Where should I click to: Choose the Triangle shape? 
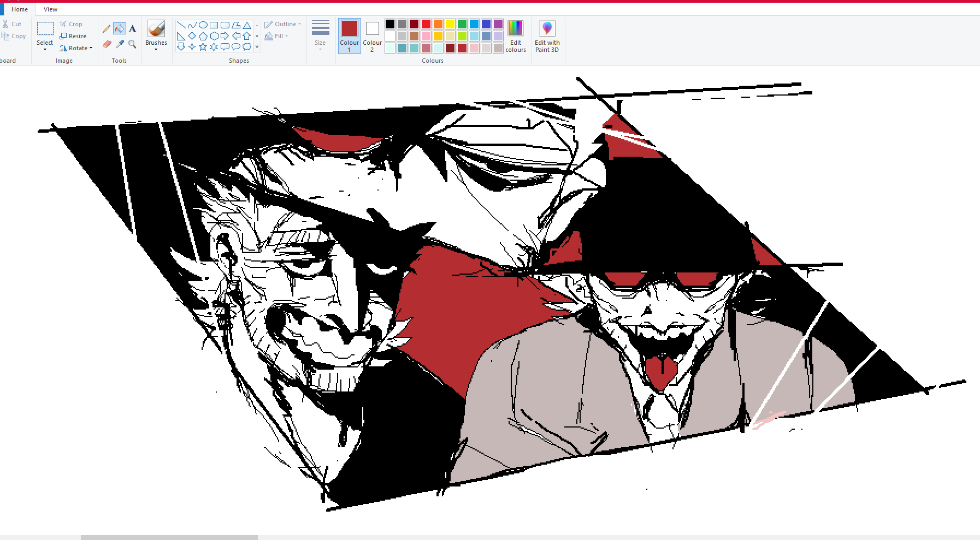click(x=246, y=25)
